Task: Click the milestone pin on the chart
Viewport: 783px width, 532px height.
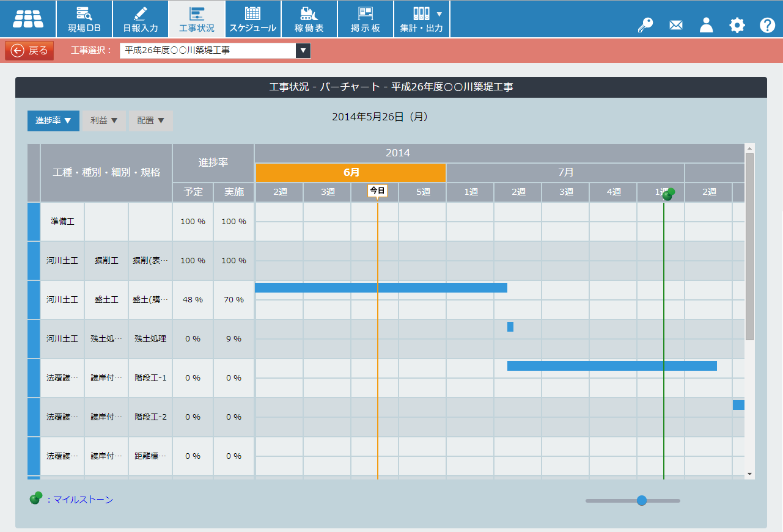Action: point(669,194)
